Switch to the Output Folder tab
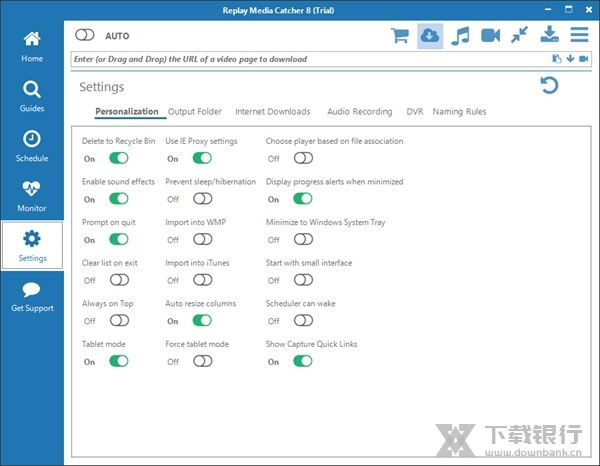The height and width of the screenshot is (466, 600). click(x=196, y=112)
